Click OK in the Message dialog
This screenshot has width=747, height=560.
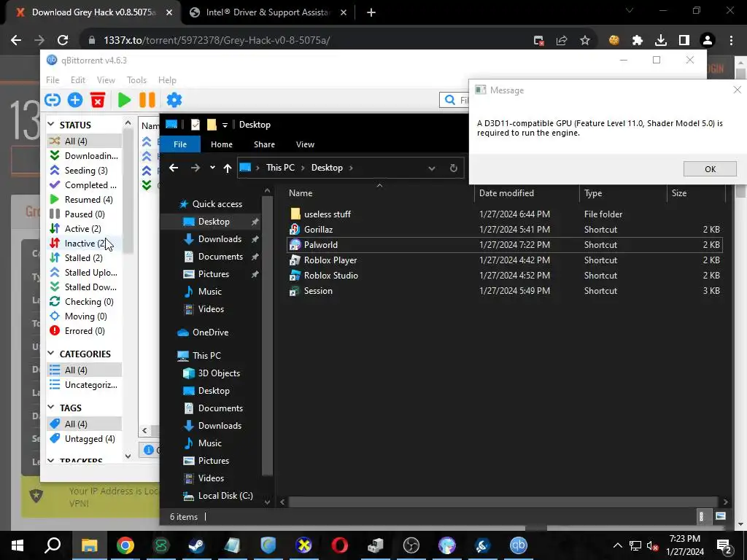(x=710, y=169)
